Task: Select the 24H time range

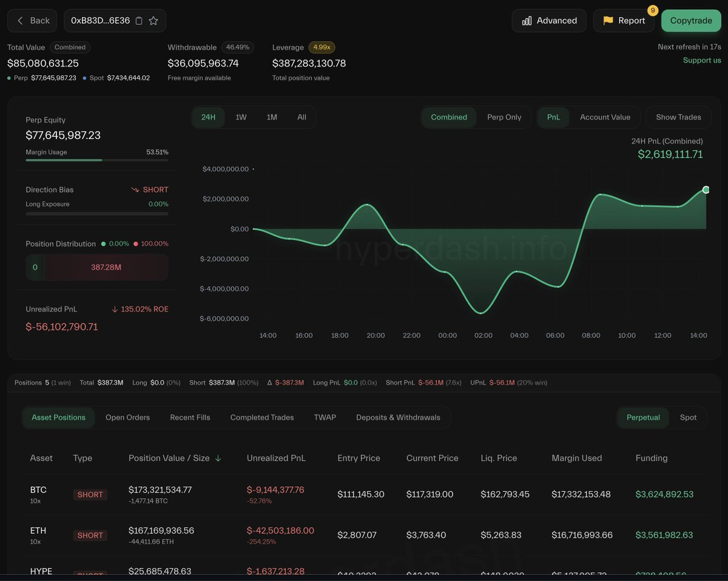Action: click(x=208, y=117)
